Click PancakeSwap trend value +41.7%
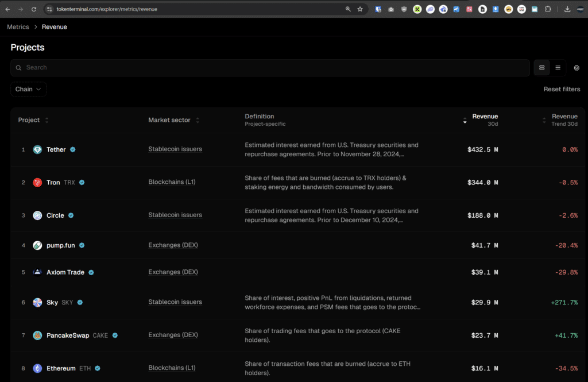This screenshot has height=382, width=588. pos(566,335)
